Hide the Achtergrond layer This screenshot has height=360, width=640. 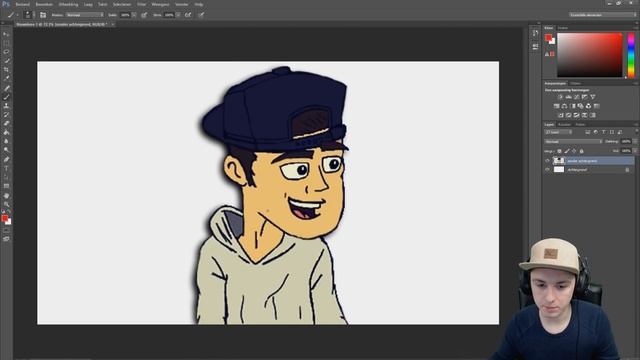(548, 170)
